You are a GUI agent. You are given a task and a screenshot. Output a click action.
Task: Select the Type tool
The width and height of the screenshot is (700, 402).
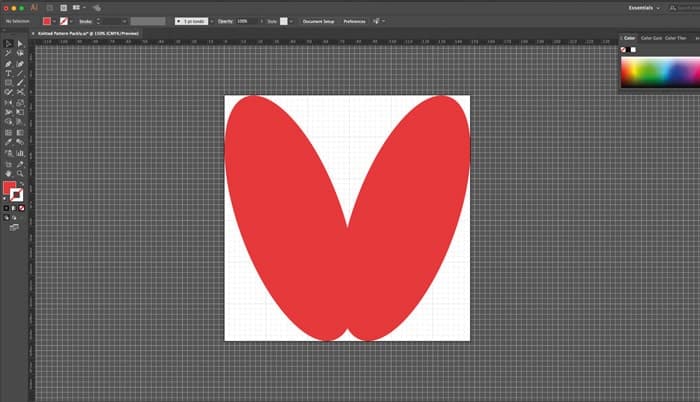[8, 74]
